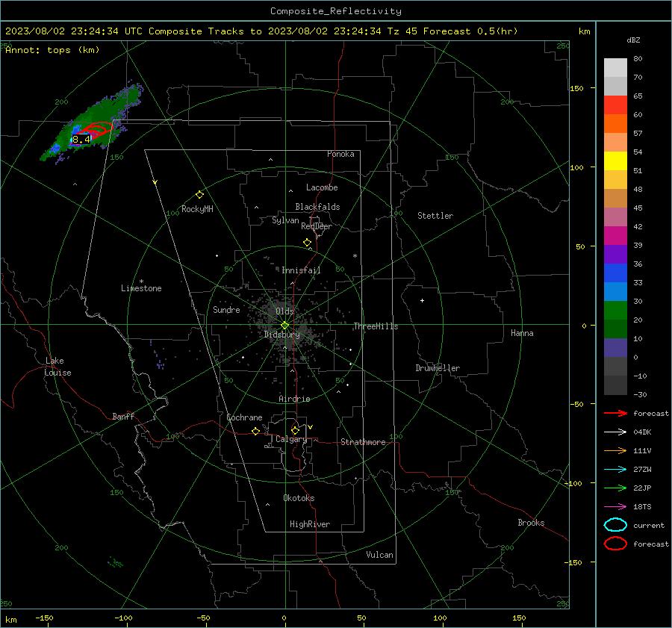
Task: Click the red forecast ellipse on the storm
Action: (95, 129)
